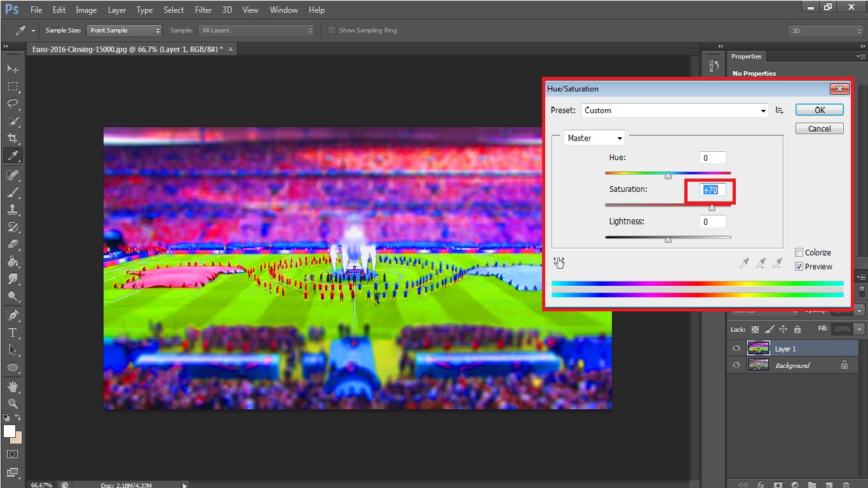
Task: Click the Hue value input field
Action: [712, 158]
